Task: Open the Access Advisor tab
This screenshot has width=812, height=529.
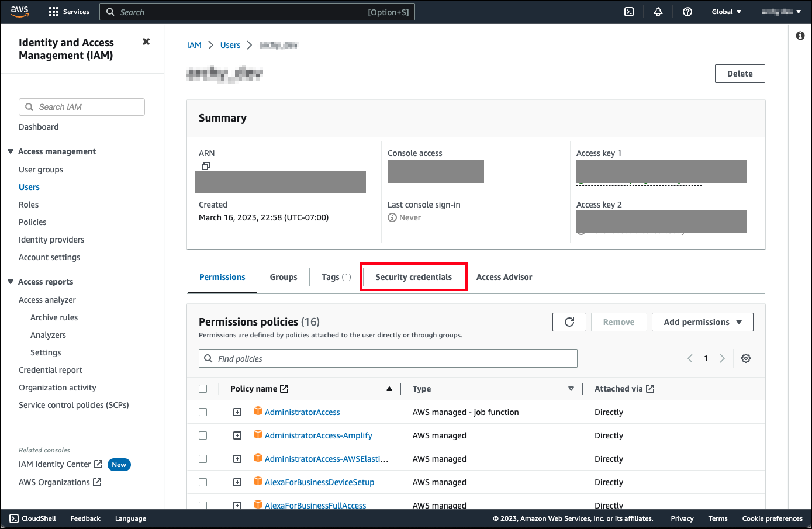Action: [x=504, y=277]
